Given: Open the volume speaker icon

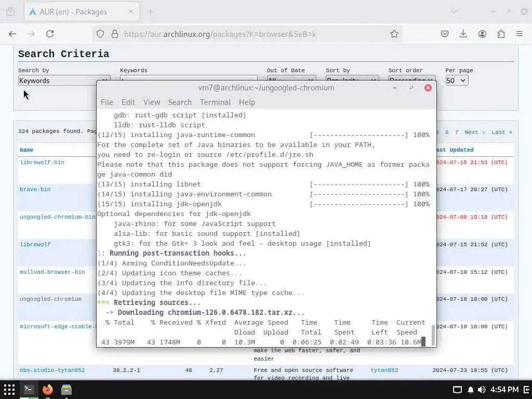Looking at the screenshot, I should [x=482, y=390].
